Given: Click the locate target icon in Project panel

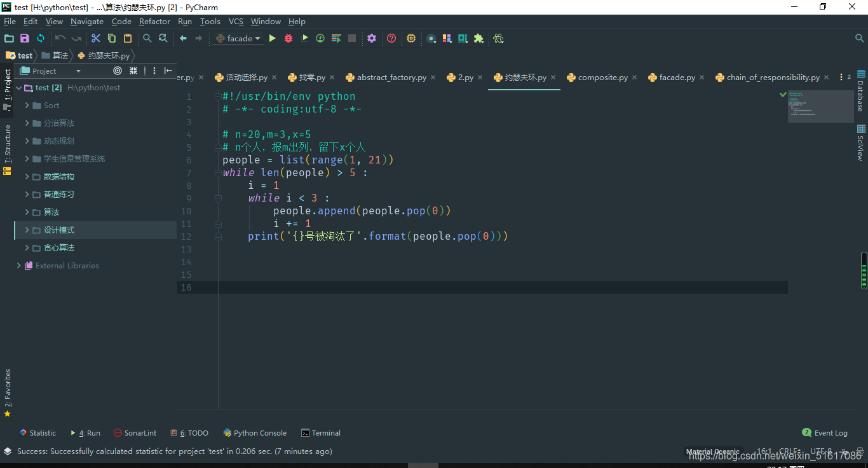Looking at the screenshot, I should [x=118, y=71].
